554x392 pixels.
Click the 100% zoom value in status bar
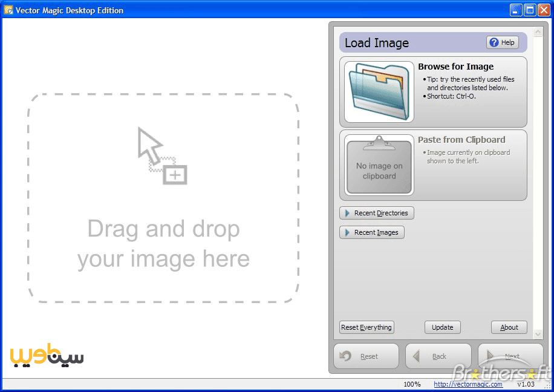click(x=412, y=384)
